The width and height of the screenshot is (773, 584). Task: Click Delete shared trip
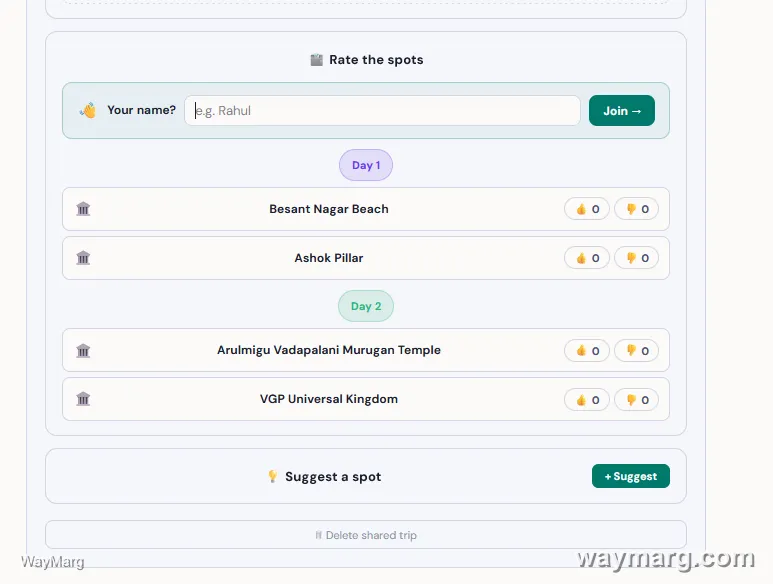tap(366, 535)
